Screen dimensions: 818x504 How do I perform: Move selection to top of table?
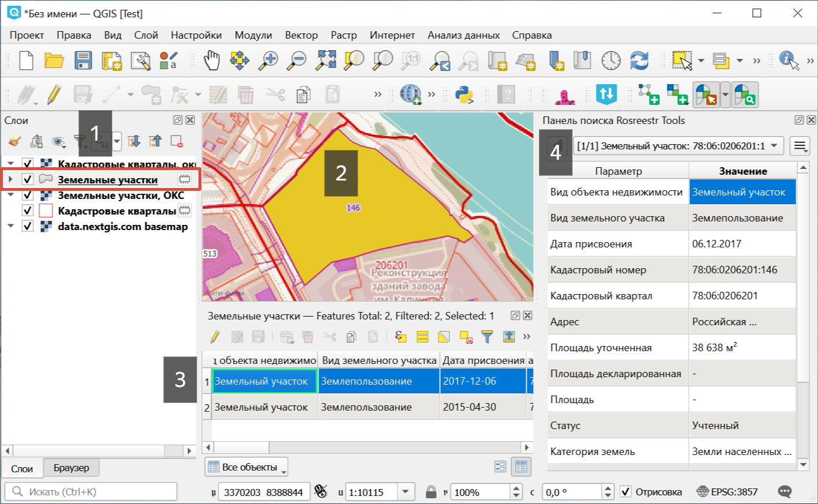coord(509,336)
